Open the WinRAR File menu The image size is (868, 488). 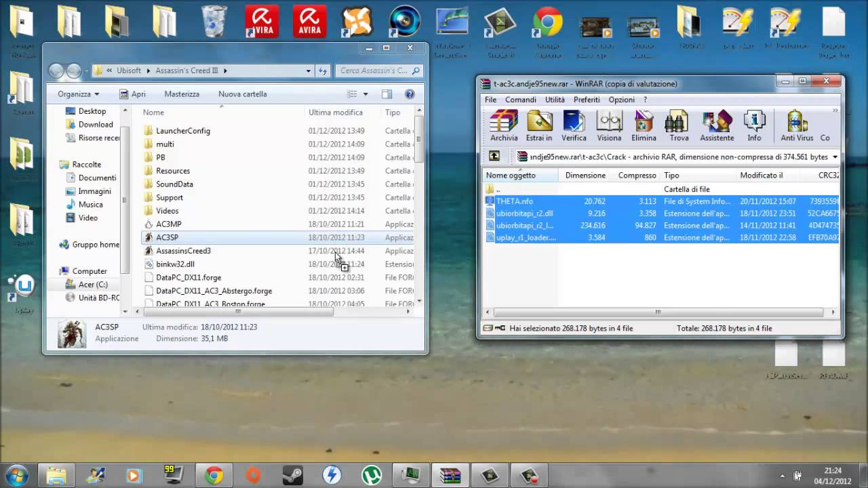490,100
